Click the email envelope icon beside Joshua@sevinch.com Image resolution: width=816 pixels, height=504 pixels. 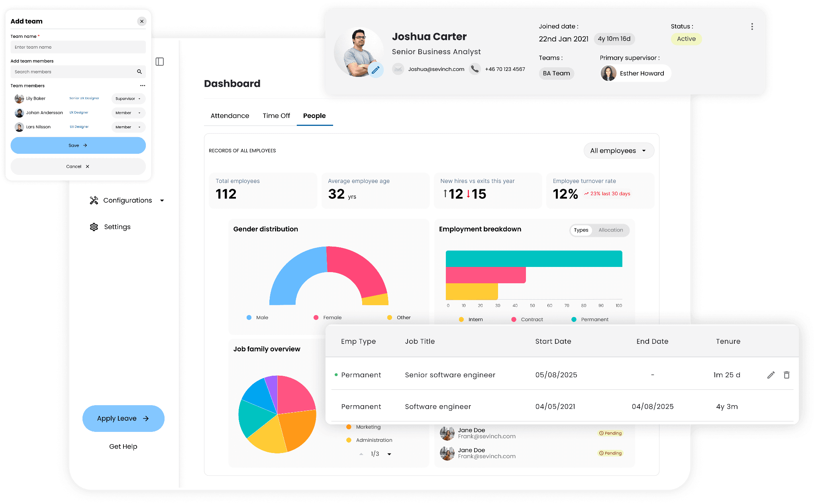point(398,69)
